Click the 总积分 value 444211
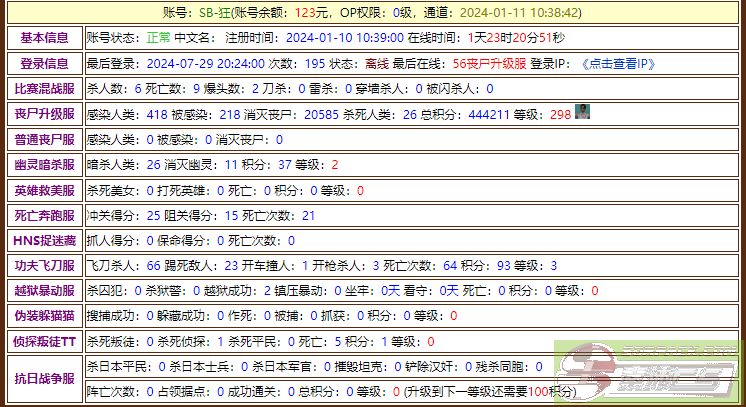 (489, 114)
